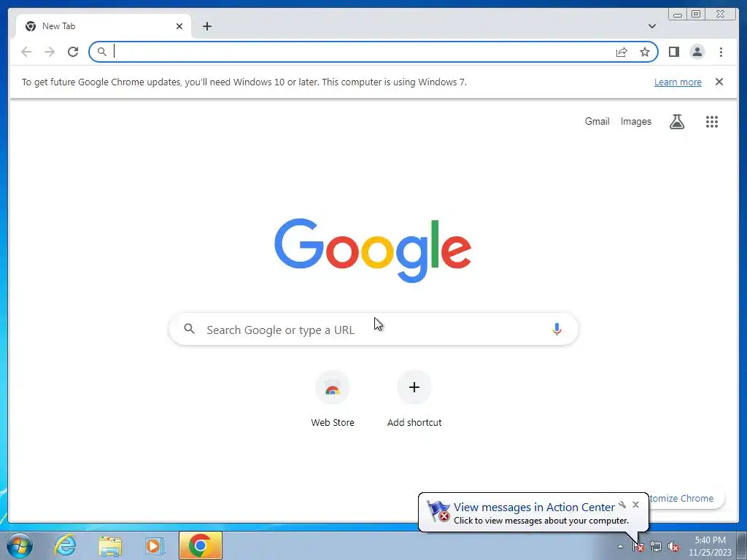Open the Google apps grid
This screenshot has width=747, height=560.
712,122
